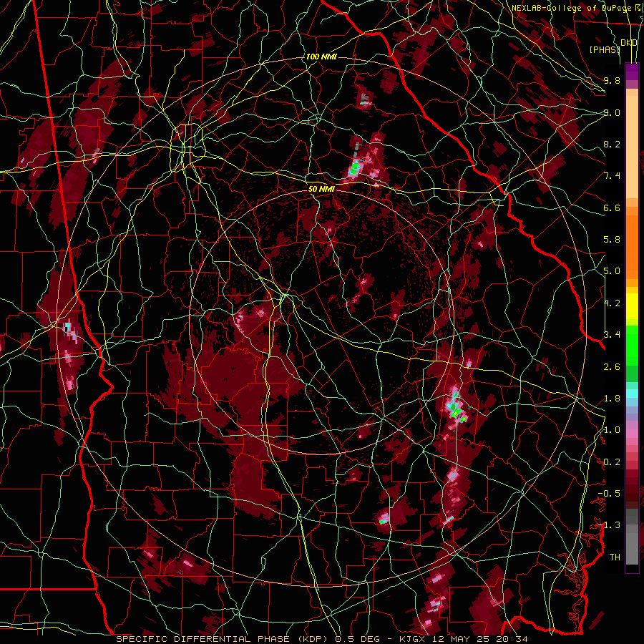Click the -0.5 value on color scale
Screen dimensions: 644x644
[609, 494]
